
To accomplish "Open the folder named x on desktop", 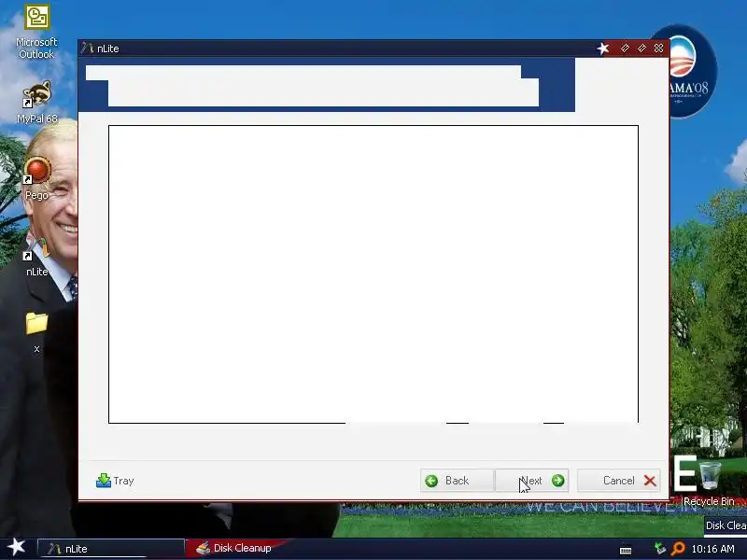I will coord(36,332).
